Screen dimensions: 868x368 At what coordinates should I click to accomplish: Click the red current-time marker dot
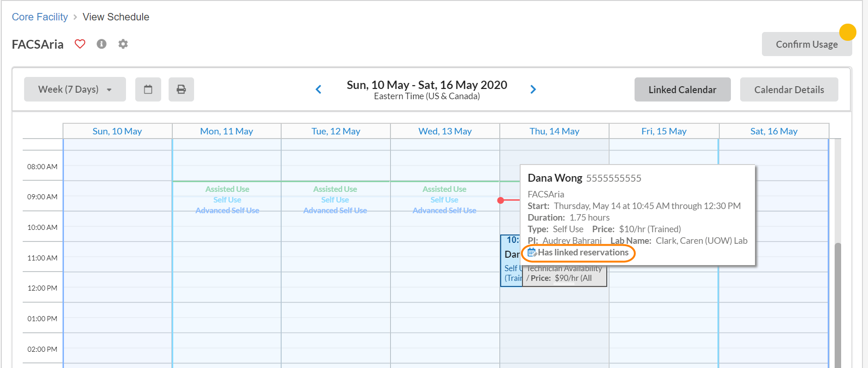[501, 200]
